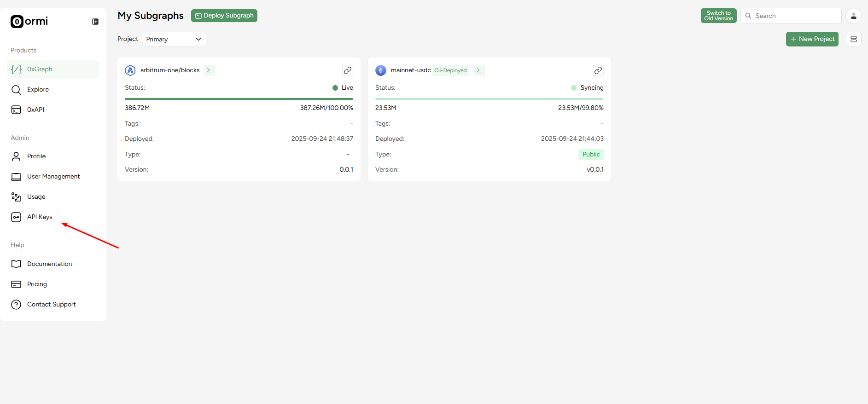The image size is (868, 404).
Task: Click the Public type badge
Action: click(x=591, y=155)
